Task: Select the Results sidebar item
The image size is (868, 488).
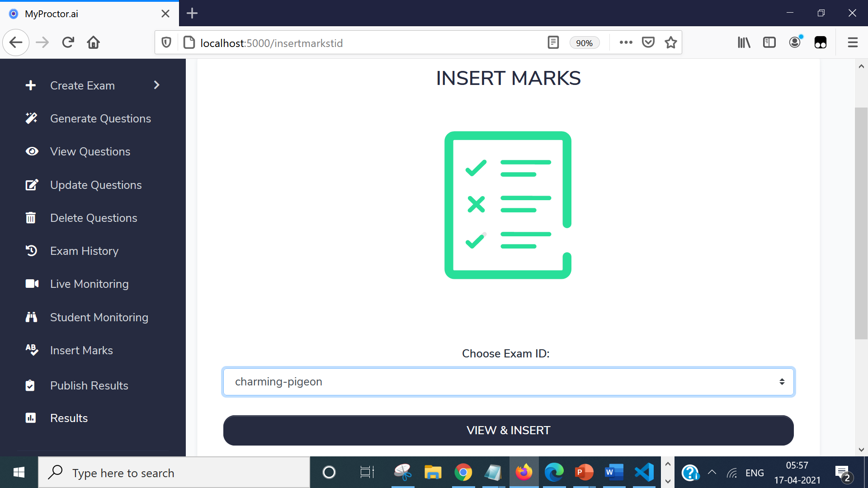Action: (x=69, y=418)
